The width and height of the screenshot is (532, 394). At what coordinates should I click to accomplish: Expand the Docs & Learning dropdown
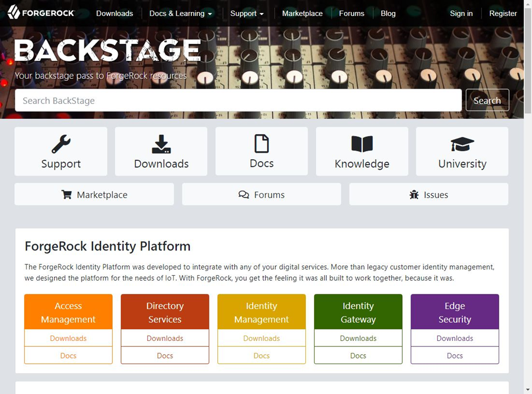pos(181,14)
